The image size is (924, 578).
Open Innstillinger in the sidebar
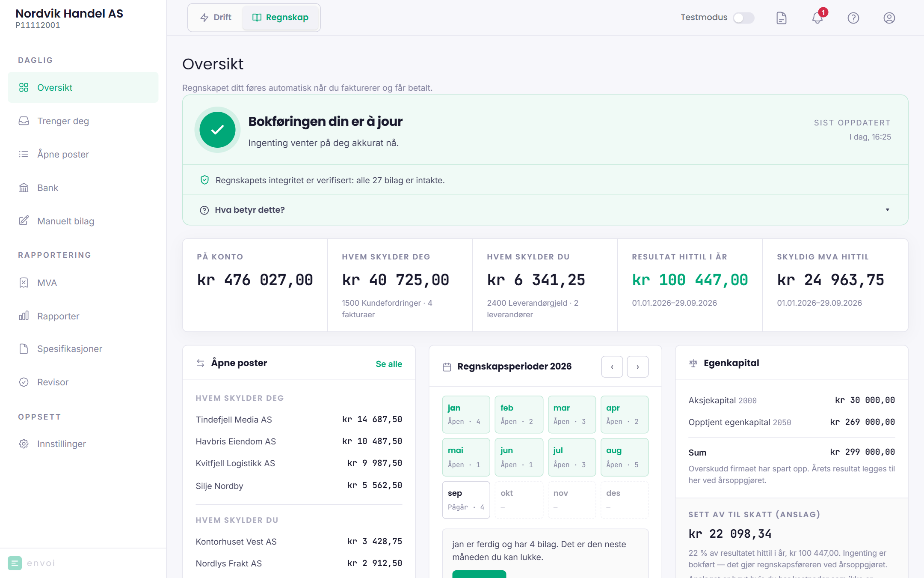pos(83,444)
